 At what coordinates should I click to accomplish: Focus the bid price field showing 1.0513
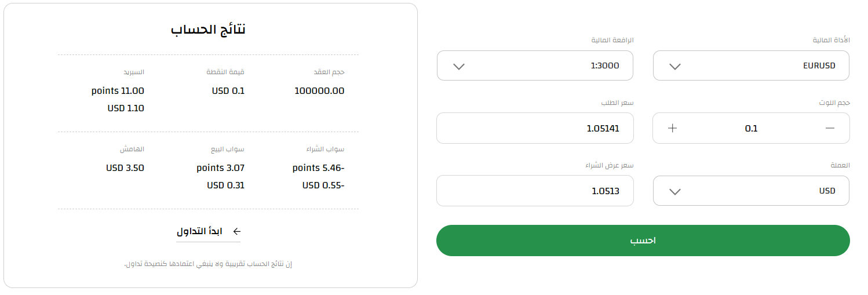(x=535, y=191)
